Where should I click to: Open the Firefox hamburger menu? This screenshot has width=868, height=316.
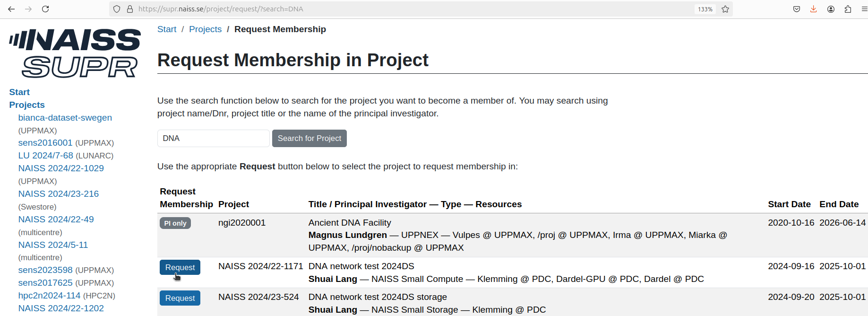(x=863, y=9)
